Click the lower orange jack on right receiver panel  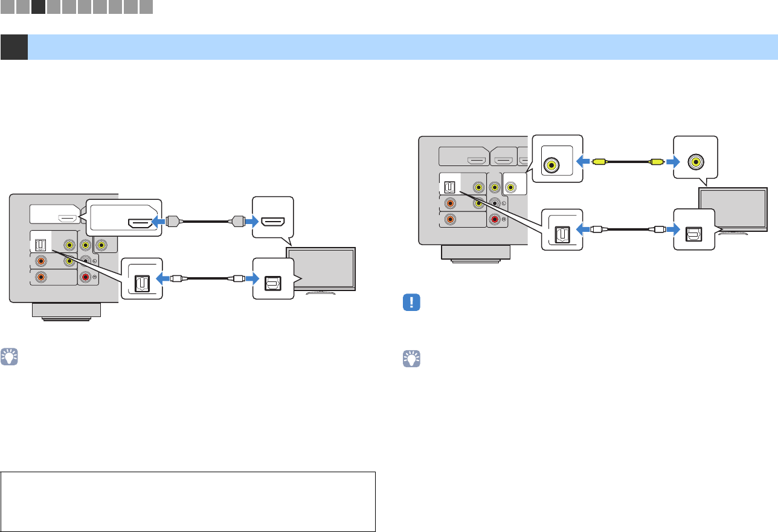(x=450, y=220)
